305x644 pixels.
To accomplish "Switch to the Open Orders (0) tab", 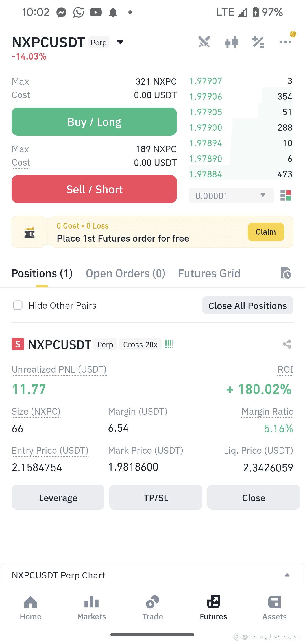I will 125,273.
